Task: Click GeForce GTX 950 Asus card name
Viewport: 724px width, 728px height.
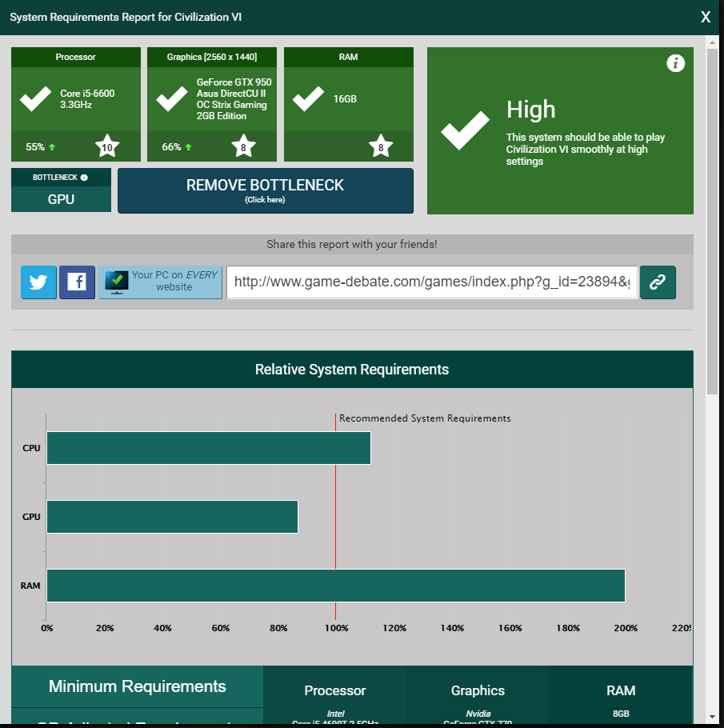Action: click(x=234, y=99)
